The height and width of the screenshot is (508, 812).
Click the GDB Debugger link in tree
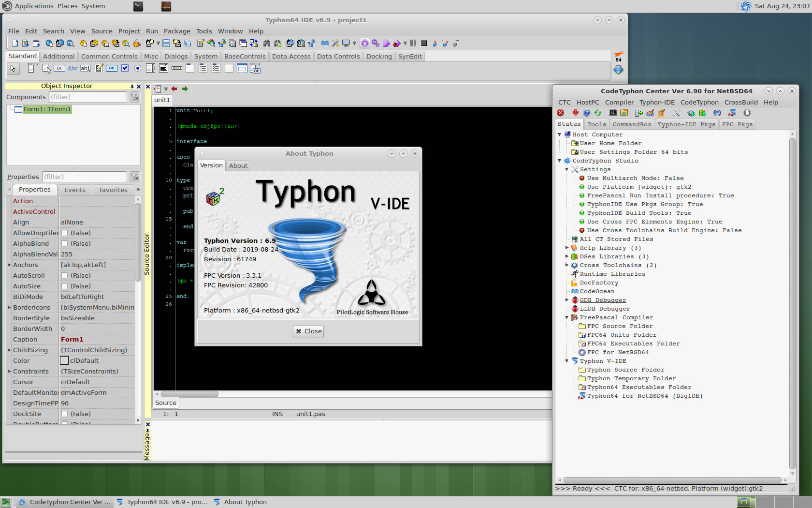click(x=603, y=300)
